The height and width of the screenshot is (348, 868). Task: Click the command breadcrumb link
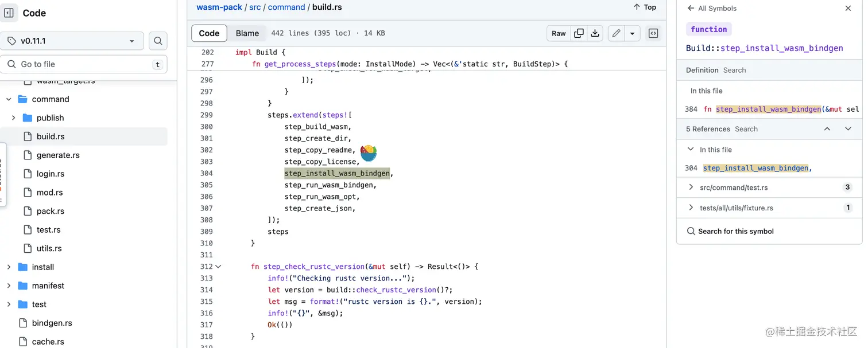(x=286, y=7)
